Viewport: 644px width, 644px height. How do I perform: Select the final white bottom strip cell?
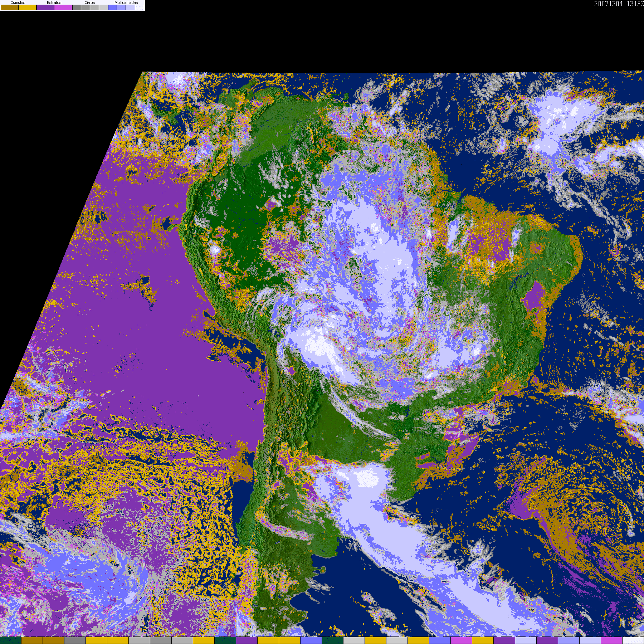[633, 640]
